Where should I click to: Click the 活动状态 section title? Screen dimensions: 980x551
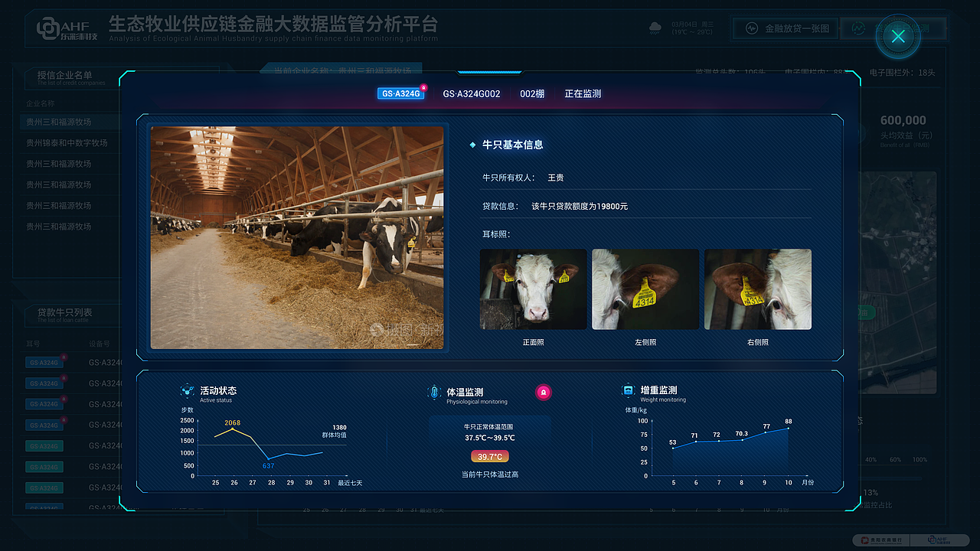[218, 390]
